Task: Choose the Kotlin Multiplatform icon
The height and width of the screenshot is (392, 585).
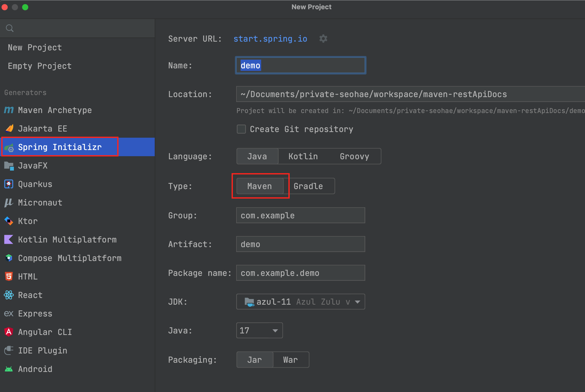Action: point(9,239)
